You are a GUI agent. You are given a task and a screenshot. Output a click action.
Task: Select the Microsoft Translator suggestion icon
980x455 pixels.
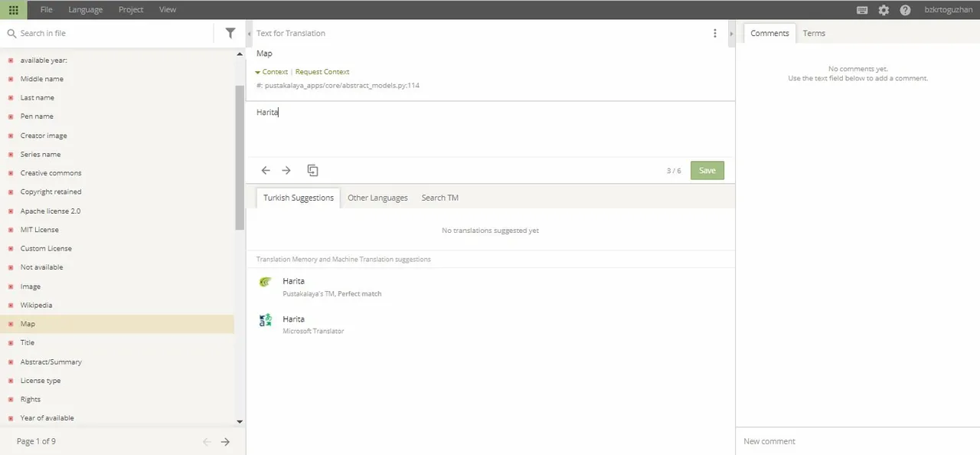click(265, 320)
